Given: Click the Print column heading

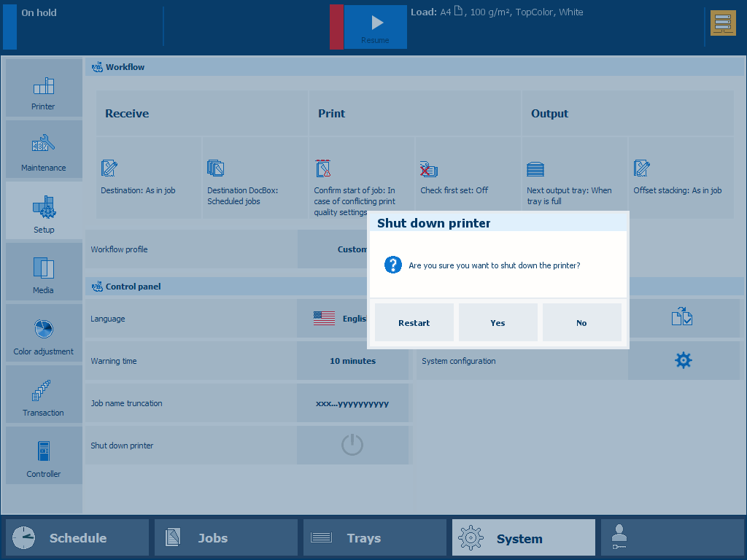Looking at the screenshot, I should pyautogui.click(x=332, y=113).
